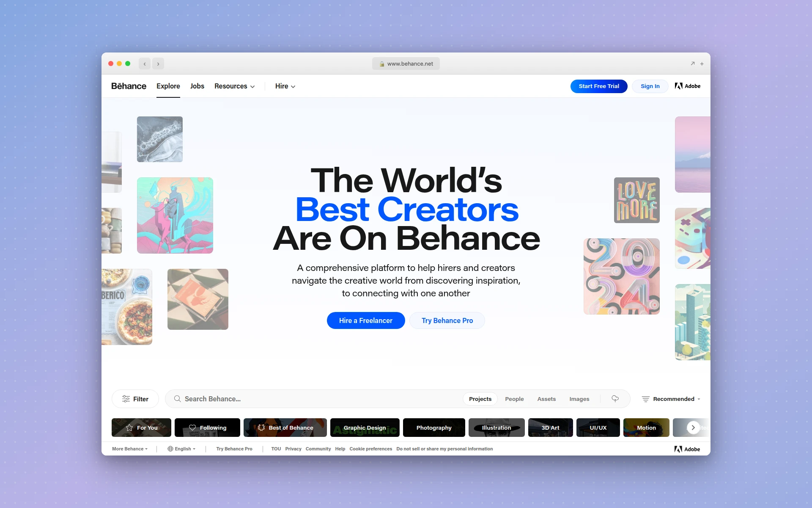The height and width of the screenshot is (508, 812).
Task: Select Jobs in the navigation menu
Action: (x=197, y=86)
